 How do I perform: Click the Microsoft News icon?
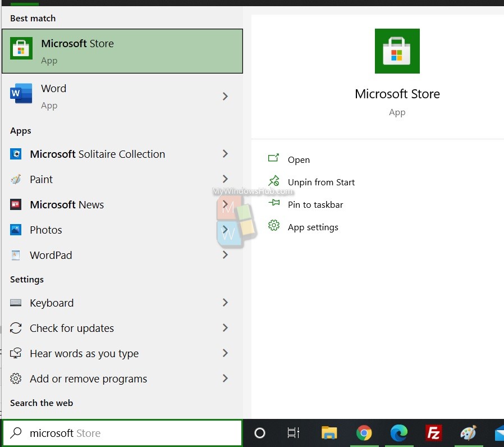16,204
